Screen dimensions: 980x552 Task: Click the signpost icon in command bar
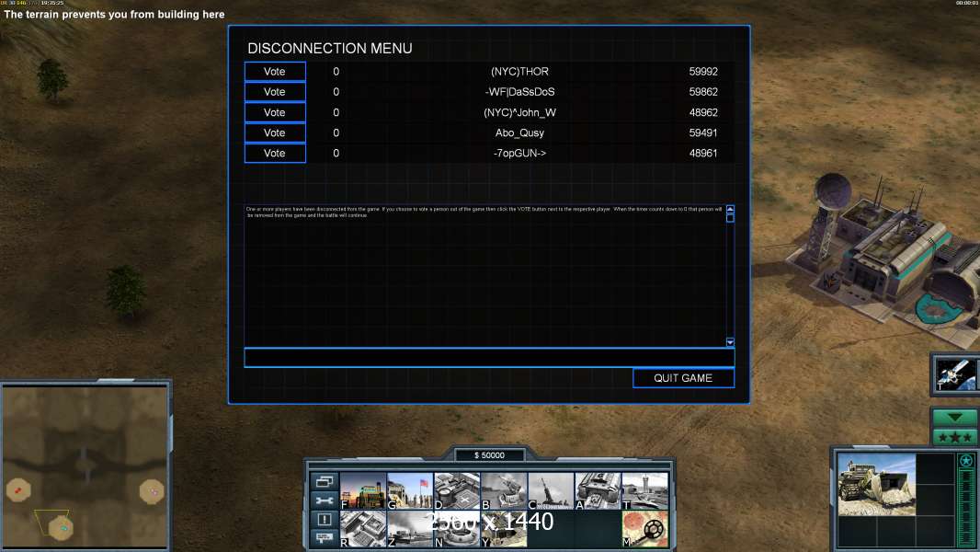(325, 537)
